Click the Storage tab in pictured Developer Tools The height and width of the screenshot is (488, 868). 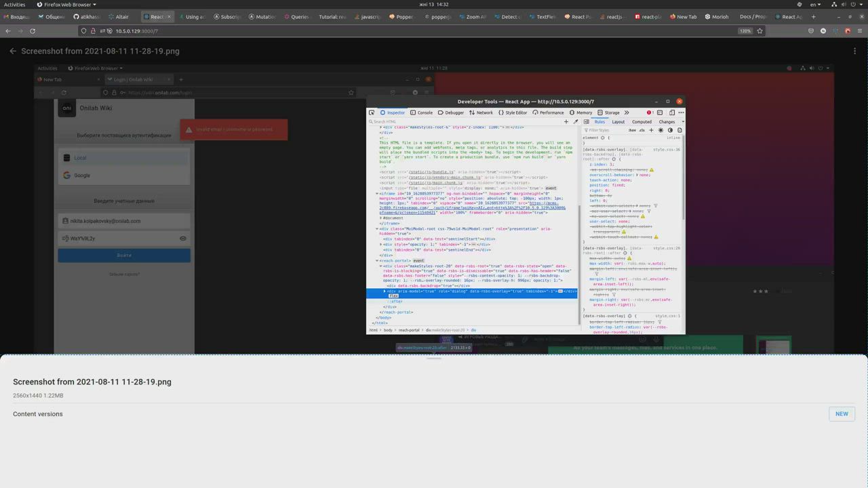tap(609, 113)
